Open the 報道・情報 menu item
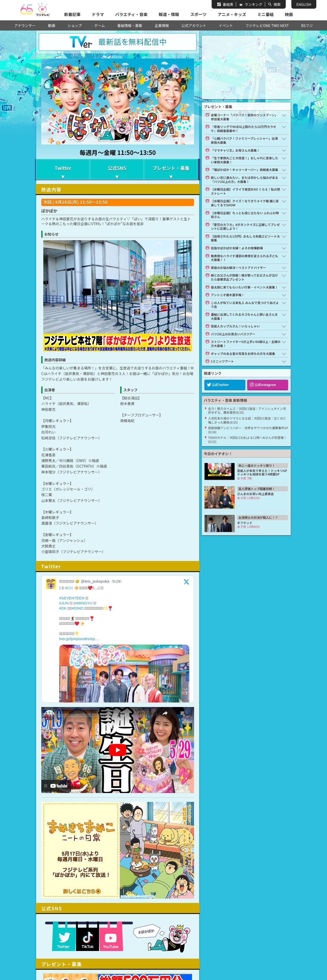327x980 pixels. pyautogui.click(x=169, y=15)
